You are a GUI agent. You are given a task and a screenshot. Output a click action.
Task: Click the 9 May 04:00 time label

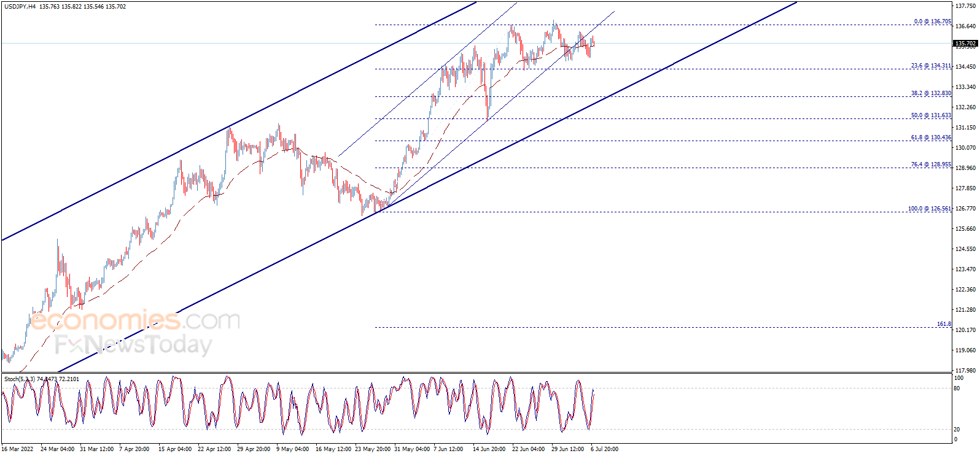[292, 449]
